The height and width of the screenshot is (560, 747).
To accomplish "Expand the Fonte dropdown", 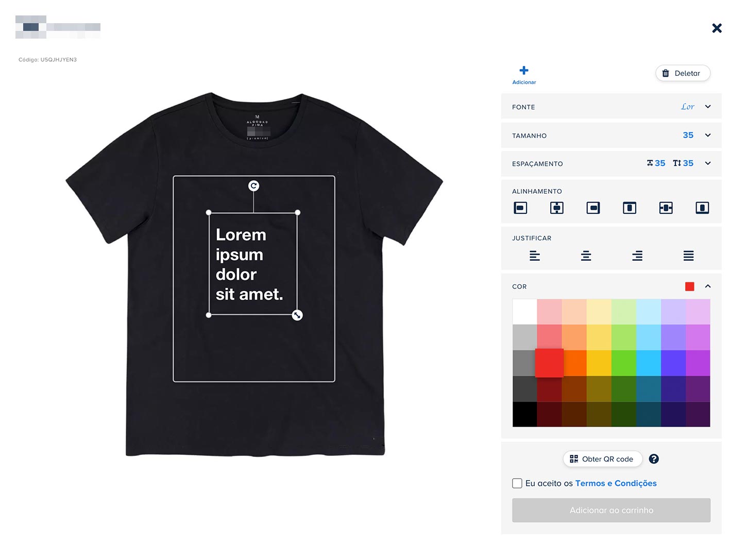I will pos(708,107).
